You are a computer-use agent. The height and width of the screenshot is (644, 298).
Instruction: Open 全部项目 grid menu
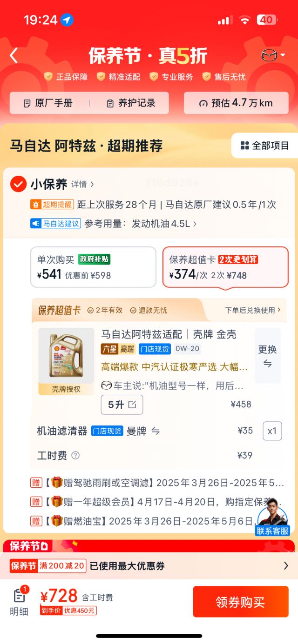(x=265, y=146)
